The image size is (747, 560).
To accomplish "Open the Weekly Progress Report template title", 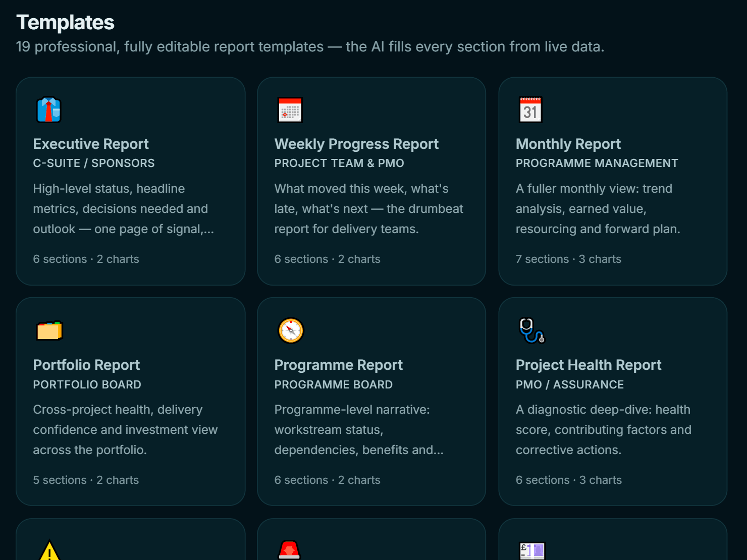I will 356,144.
